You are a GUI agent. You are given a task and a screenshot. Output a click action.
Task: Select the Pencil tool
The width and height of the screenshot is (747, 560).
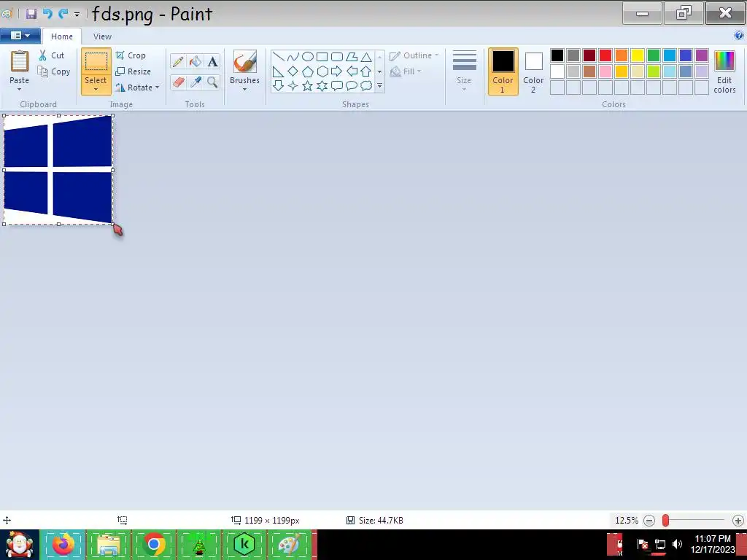[178, 61]
